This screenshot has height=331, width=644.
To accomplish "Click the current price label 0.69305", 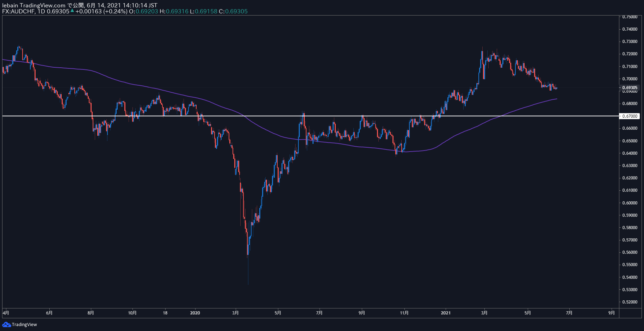I will (x=630, y=87).
